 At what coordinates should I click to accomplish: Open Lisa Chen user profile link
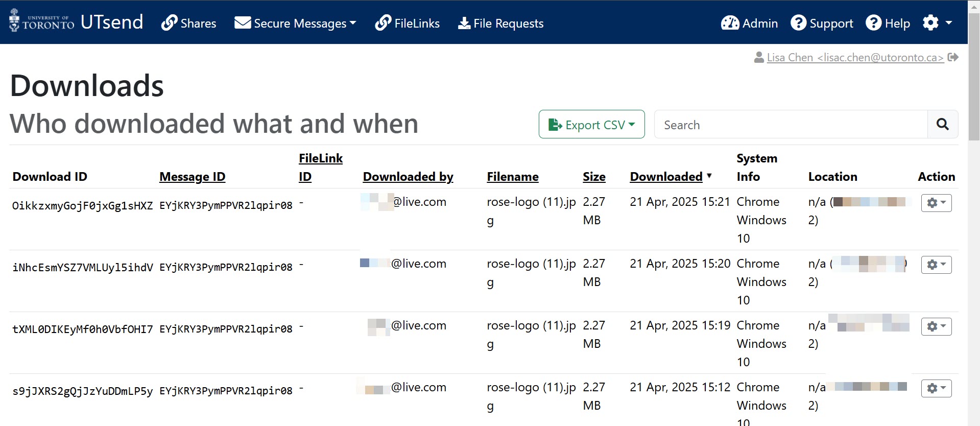[855, 57]
